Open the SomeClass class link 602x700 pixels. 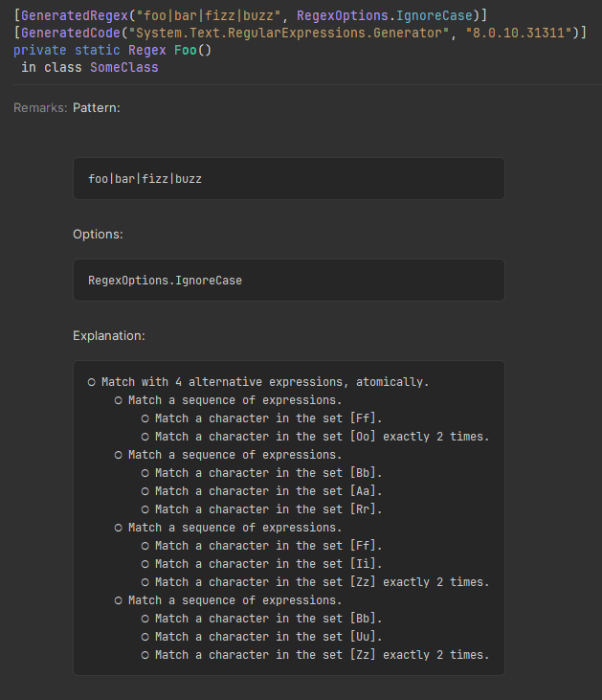point(124,67)
